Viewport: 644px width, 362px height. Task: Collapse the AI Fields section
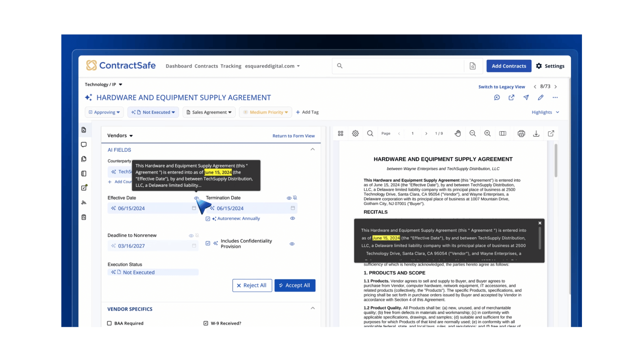tap(313, 149)
